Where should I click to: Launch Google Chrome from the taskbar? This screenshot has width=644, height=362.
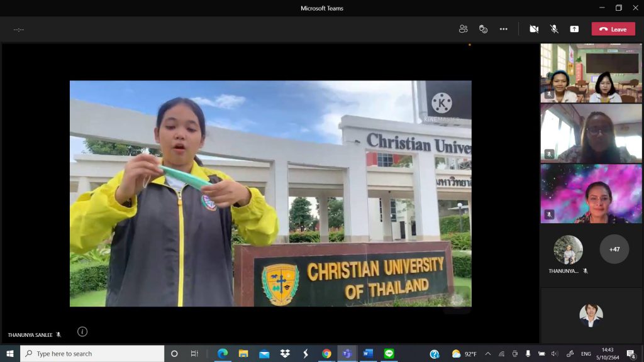tap(326, 353)
